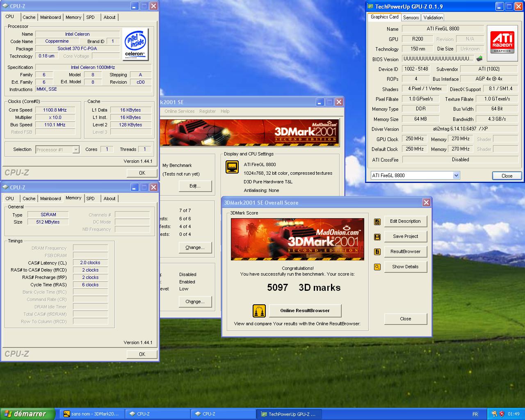525x420 pixels.
Task: Click the Edit Description button
Action: 405,221
